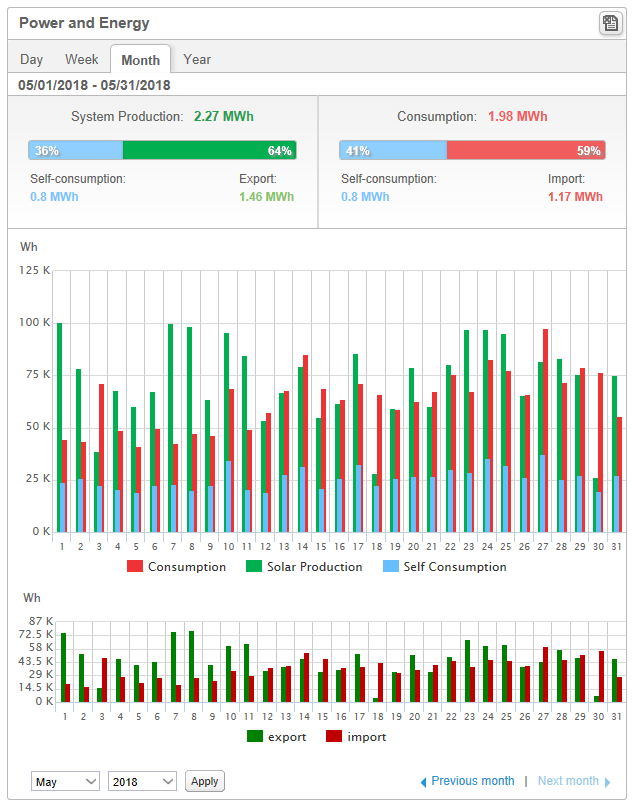635x807 pixels.
Task: Click the previous month left arrow icon
Action: click(424, 782)
